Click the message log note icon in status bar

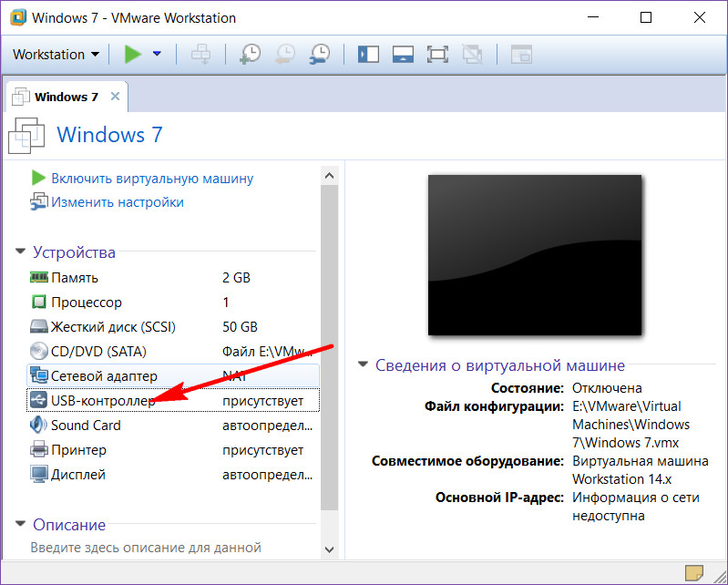click(x=694, y=573)
